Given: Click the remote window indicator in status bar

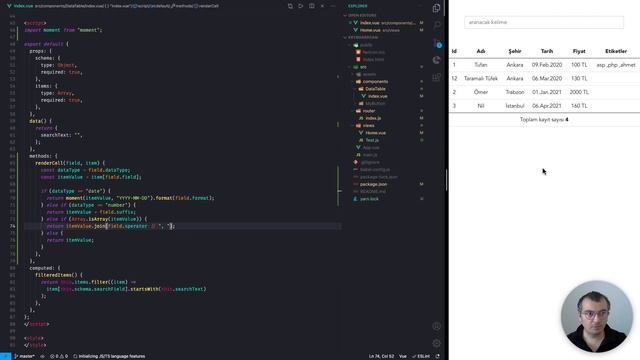Looking at the screenshot, I should click(x=5, y=356).
